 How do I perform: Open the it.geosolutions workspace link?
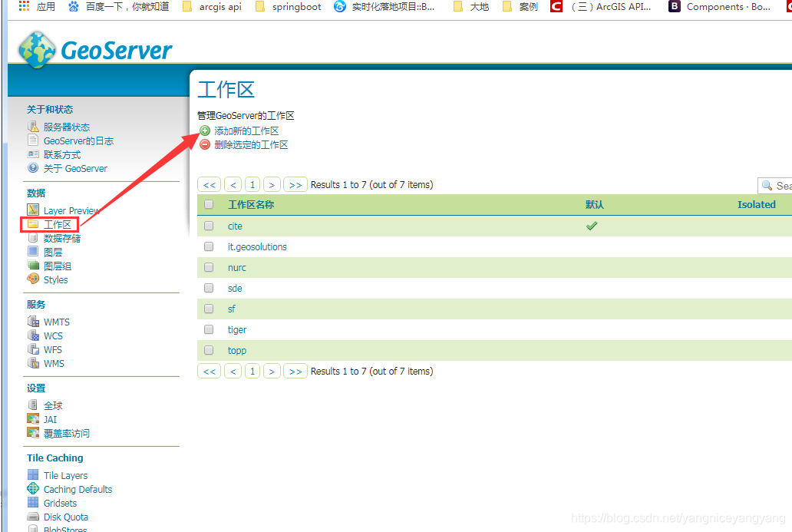pos(257,246)
